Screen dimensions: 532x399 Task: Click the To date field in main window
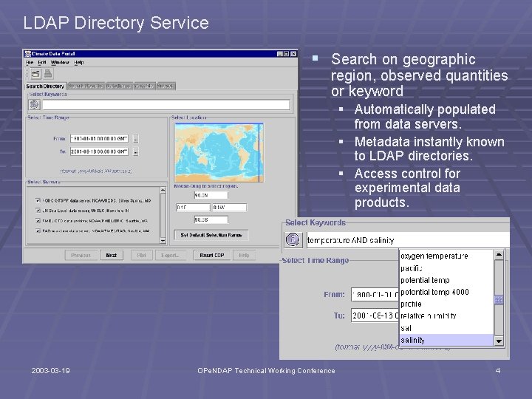pyautogui.click(x=99, y=151)
